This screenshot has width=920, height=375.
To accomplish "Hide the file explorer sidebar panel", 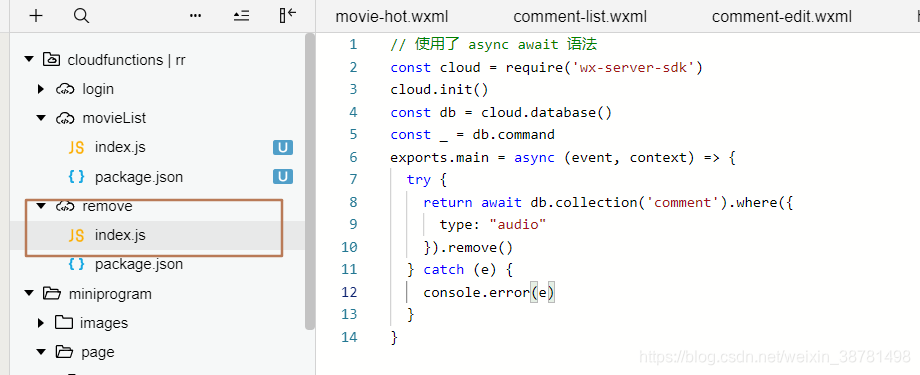I will pos(288,16).
